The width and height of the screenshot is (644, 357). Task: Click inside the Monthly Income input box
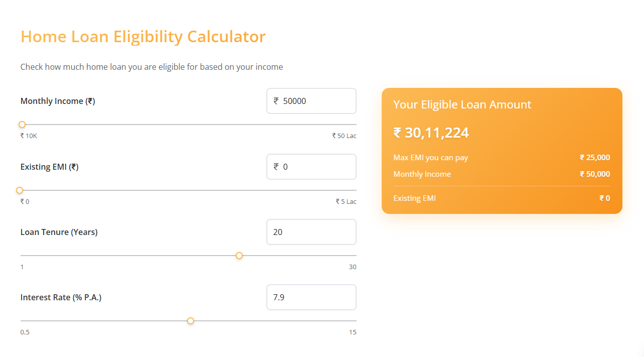coord(311,100)
